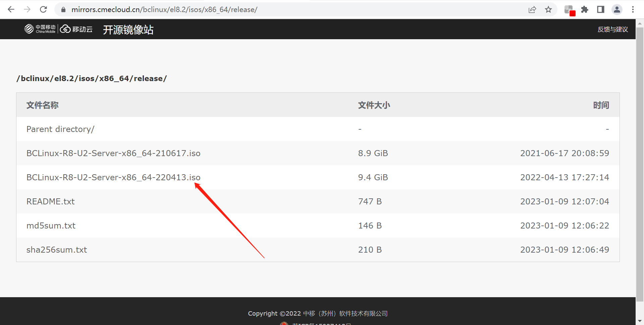Click the browser back arrow

[11, 9]
